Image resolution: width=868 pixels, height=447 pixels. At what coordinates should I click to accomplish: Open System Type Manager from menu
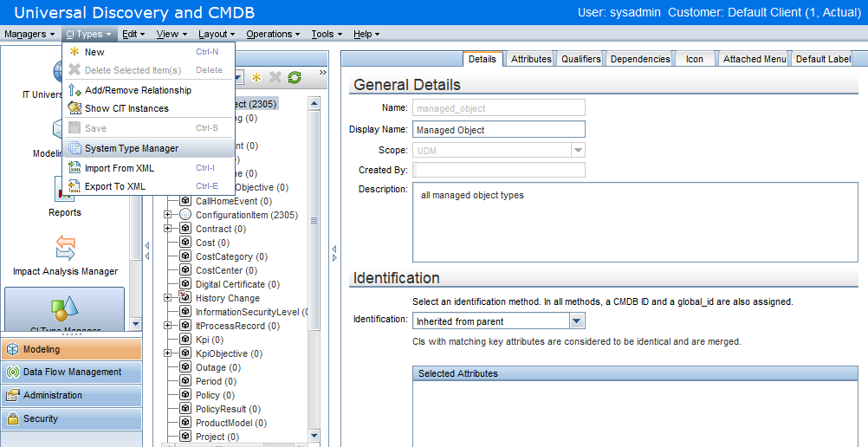coord(148,148)
